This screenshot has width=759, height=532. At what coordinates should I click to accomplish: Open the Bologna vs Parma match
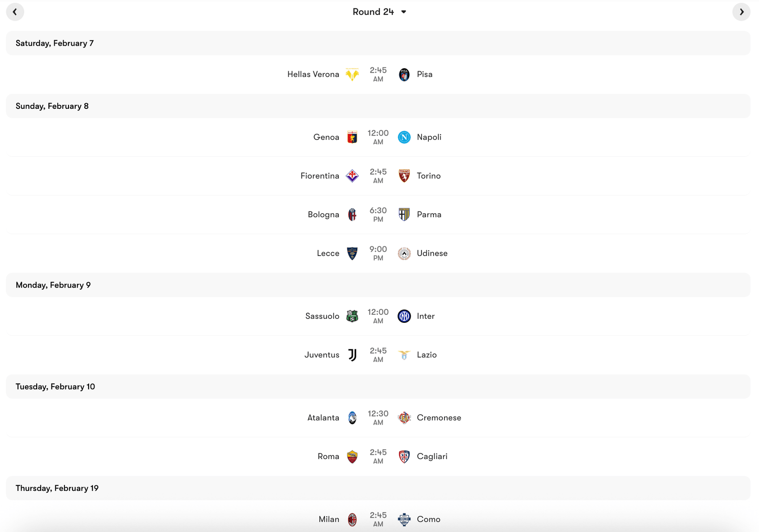coord(379,215)
